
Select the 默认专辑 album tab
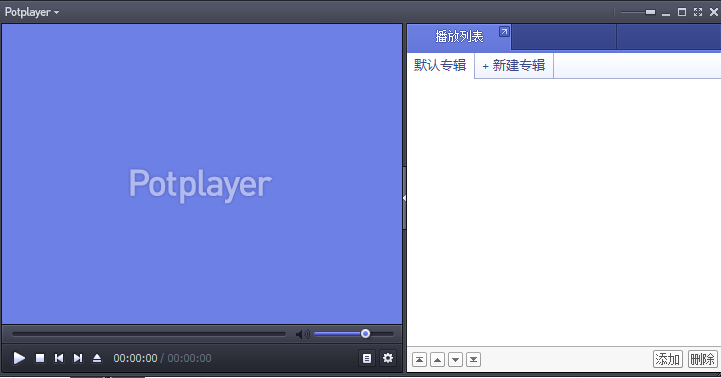point(440,65)
